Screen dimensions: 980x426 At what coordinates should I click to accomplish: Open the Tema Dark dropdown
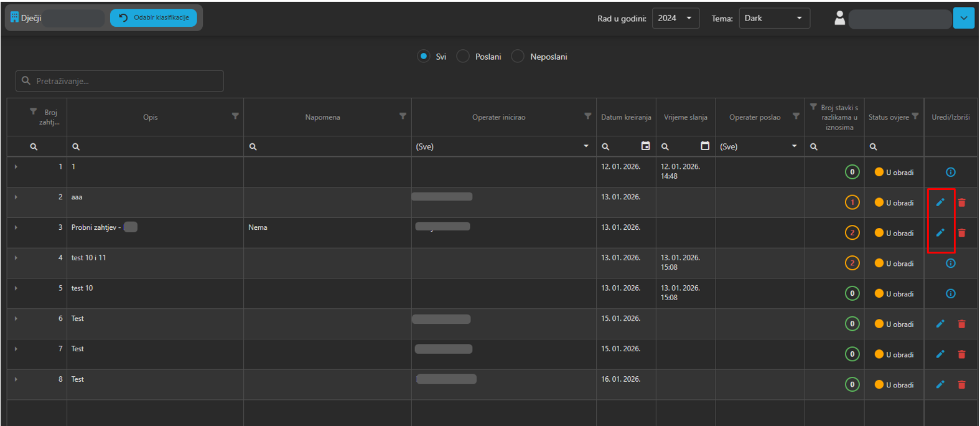(773, 18)
